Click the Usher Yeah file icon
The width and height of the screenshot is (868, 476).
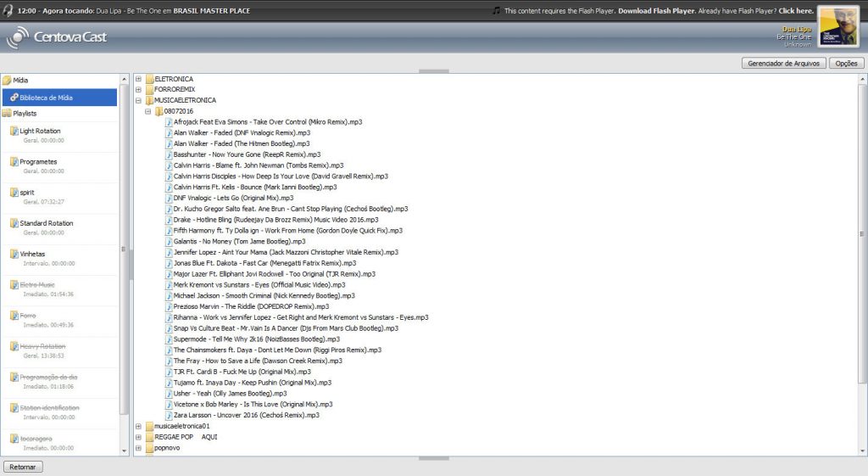(x=169, y=394)
